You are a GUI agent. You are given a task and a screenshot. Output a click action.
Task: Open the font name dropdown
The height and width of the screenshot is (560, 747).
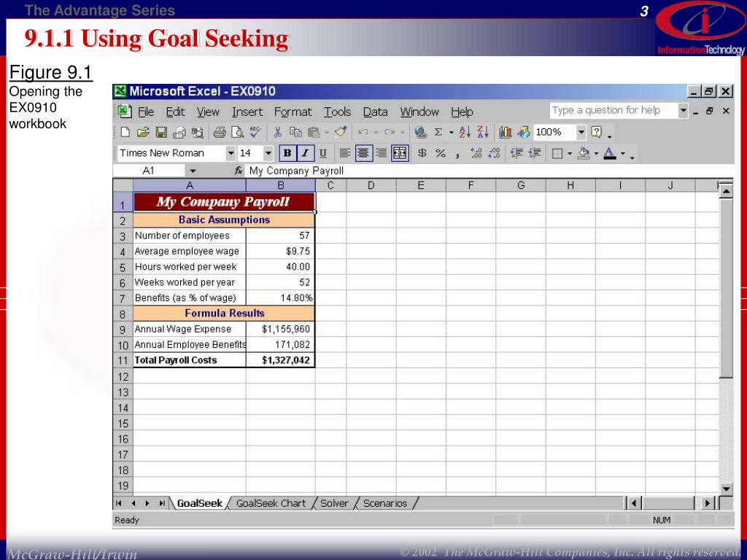click(231, 153)
